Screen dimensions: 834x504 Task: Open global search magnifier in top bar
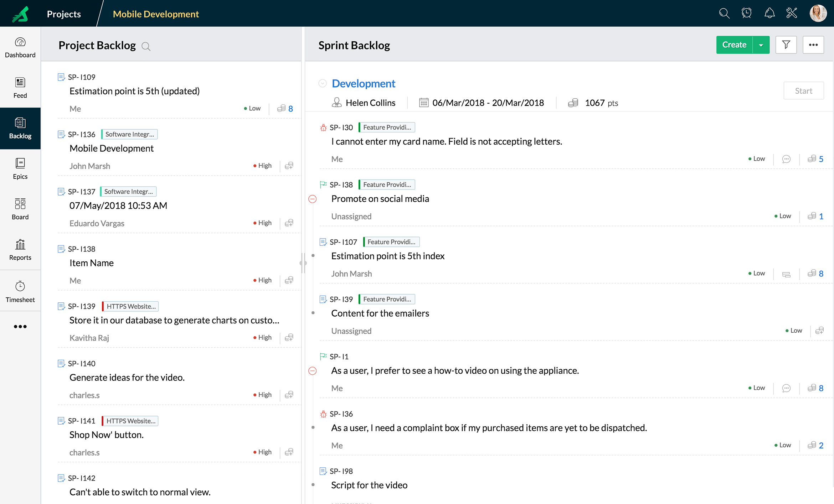[x=724, y=14]
